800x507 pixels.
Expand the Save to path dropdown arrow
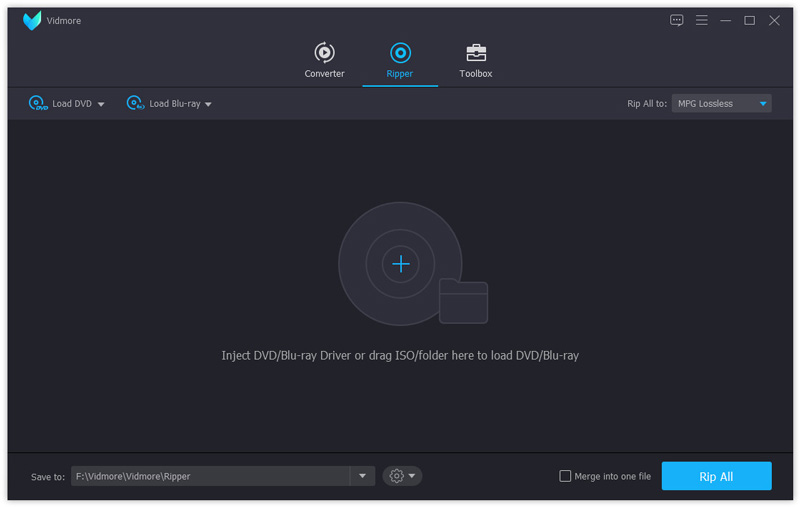click(362, 476)
